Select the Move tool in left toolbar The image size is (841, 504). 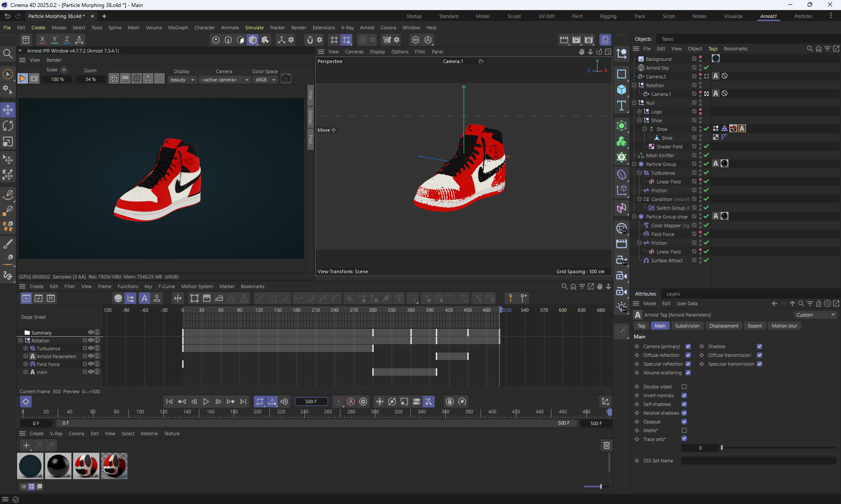click(x=8, y=110)
